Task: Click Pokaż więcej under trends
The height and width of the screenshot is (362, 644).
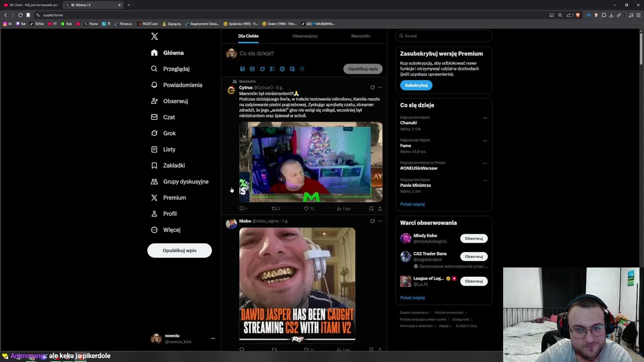Action: point(412,204)
